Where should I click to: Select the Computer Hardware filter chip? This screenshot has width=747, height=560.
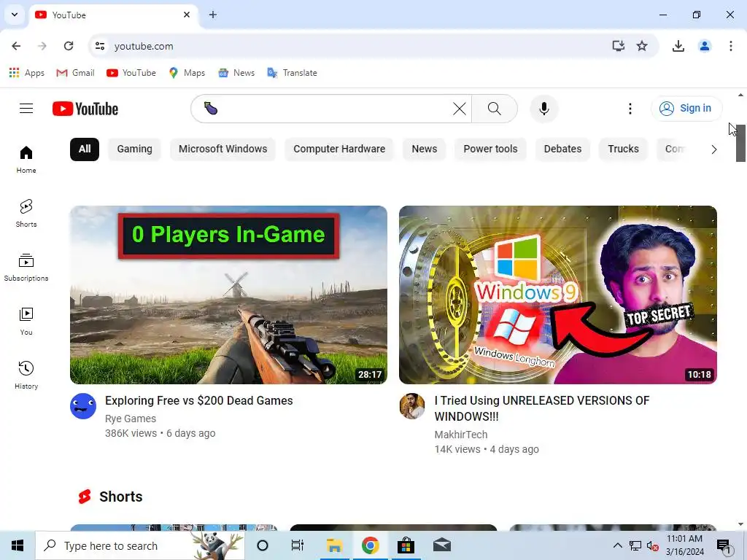tap(339, 149)
